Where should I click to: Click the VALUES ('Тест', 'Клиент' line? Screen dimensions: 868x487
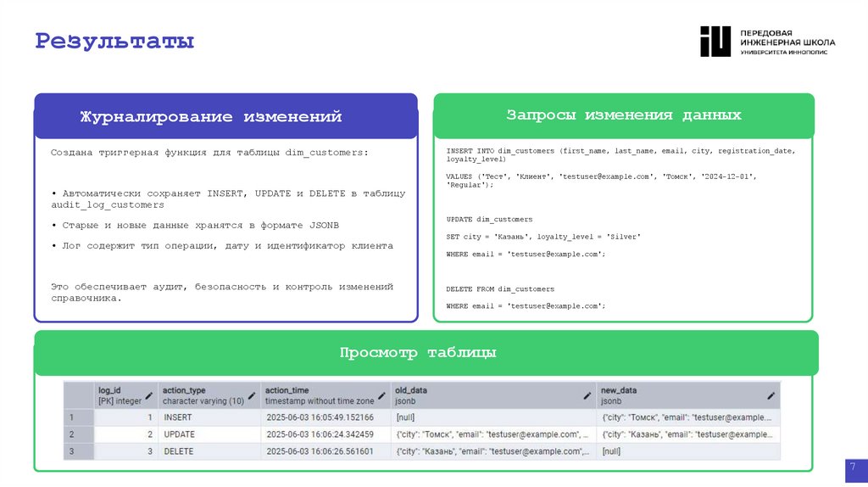click(601, 181)
